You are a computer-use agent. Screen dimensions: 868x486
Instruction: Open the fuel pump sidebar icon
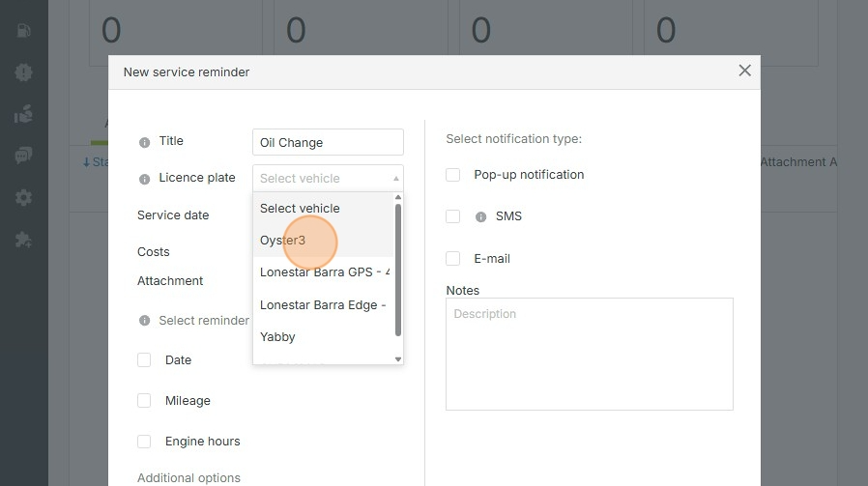pyautogui.click(x=23, y=31)
